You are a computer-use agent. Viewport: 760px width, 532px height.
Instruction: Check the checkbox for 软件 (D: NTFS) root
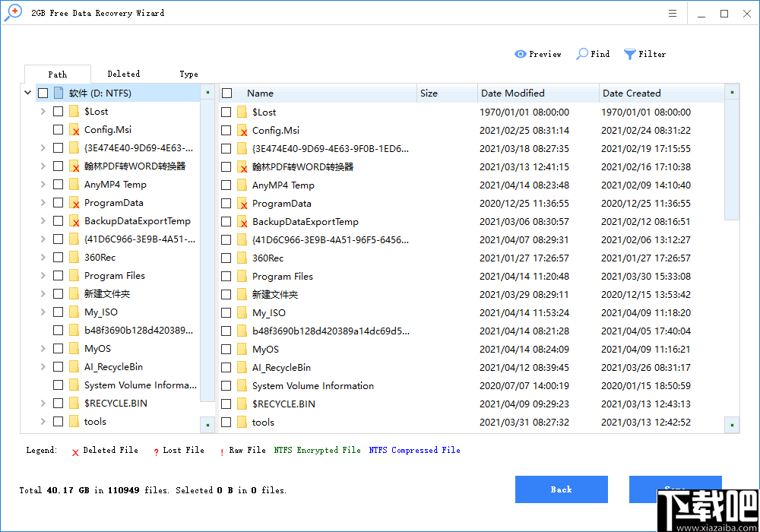click(x=43, y=90)
